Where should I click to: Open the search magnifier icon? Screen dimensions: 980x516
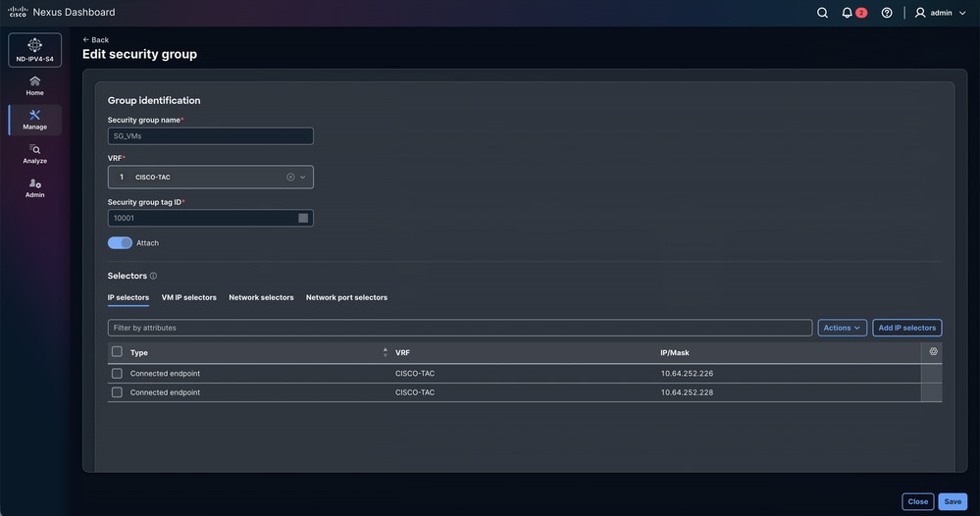822,13
